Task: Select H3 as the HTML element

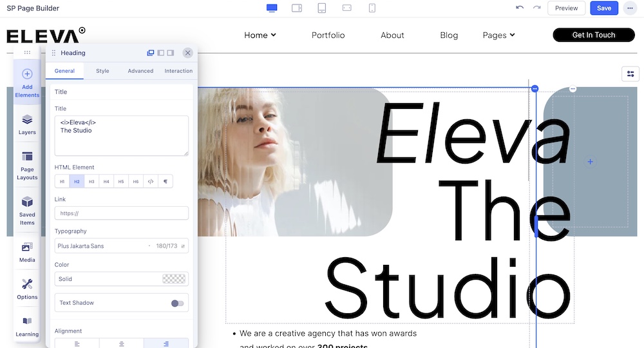Action: 91,182
